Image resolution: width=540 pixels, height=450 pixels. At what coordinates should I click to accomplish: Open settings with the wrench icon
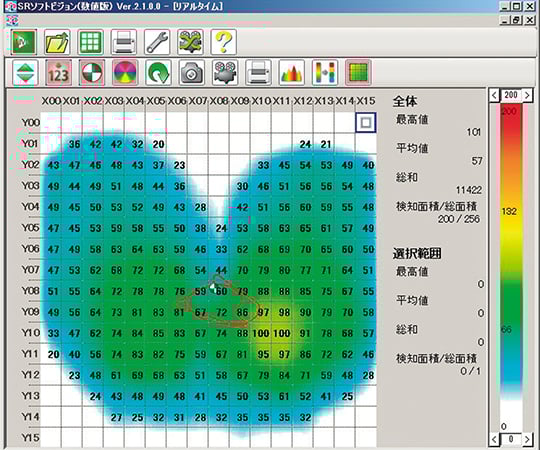157,42
